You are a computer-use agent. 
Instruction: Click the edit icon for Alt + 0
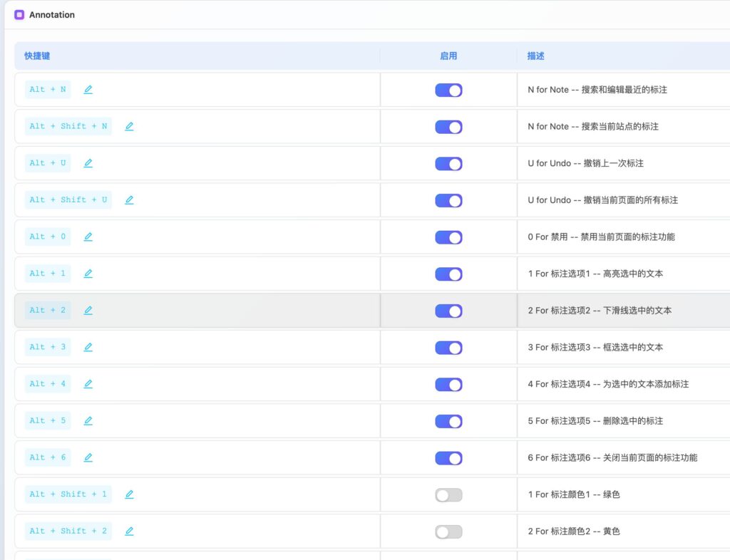click(88, 237)
